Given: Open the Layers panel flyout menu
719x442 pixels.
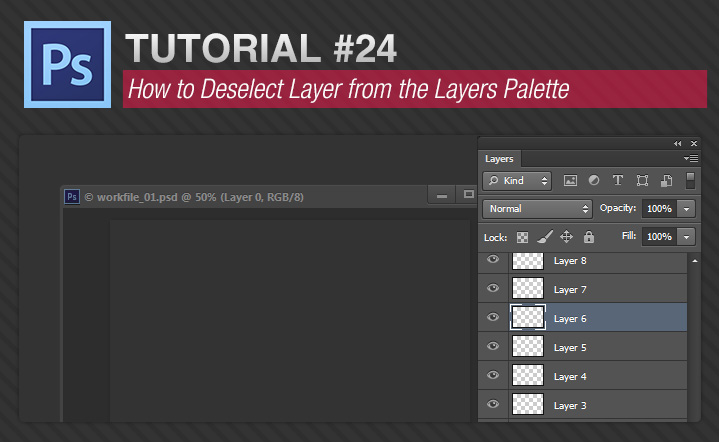Looking at the screenshot, I should pyautogui.click(x=690, y=159).
